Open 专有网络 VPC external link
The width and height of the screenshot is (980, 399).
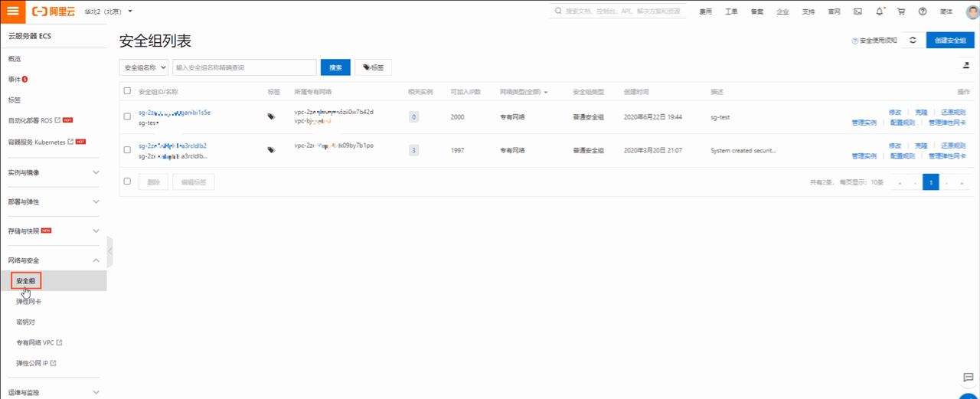tap(39, 342)
